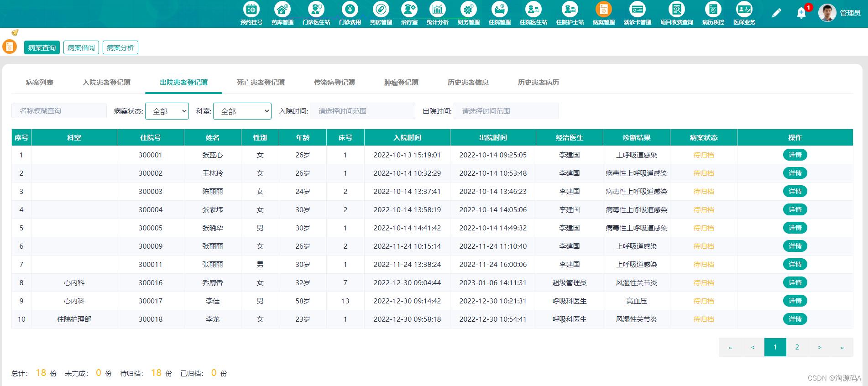Click the 诊断结果 column header
This screenshot has height=386, width=868.
[637, 137]
